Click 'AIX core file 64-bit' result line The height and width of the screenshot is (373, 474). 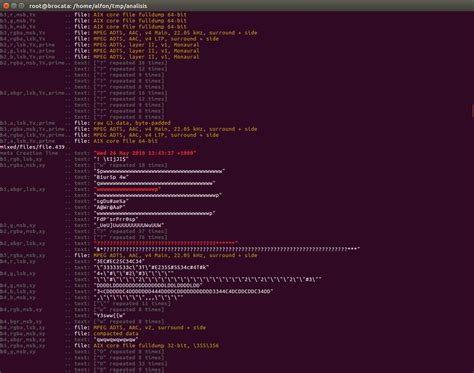click(125, 141)
